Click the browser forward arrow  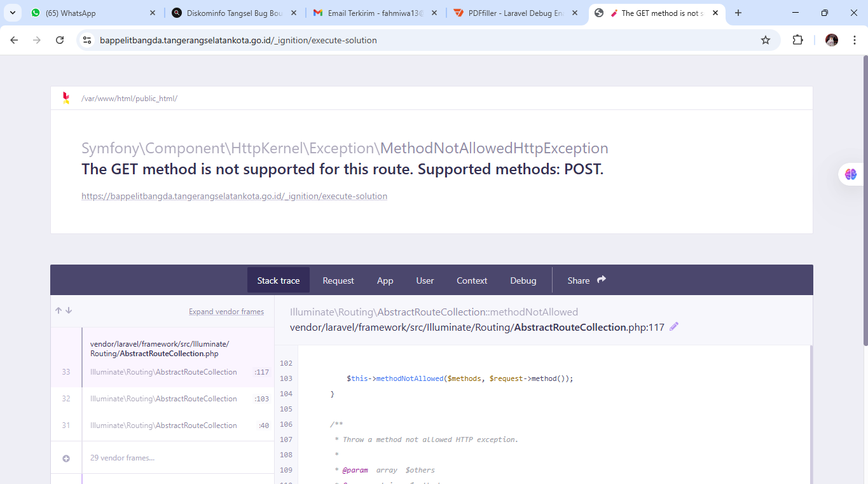tap(37, 40)
